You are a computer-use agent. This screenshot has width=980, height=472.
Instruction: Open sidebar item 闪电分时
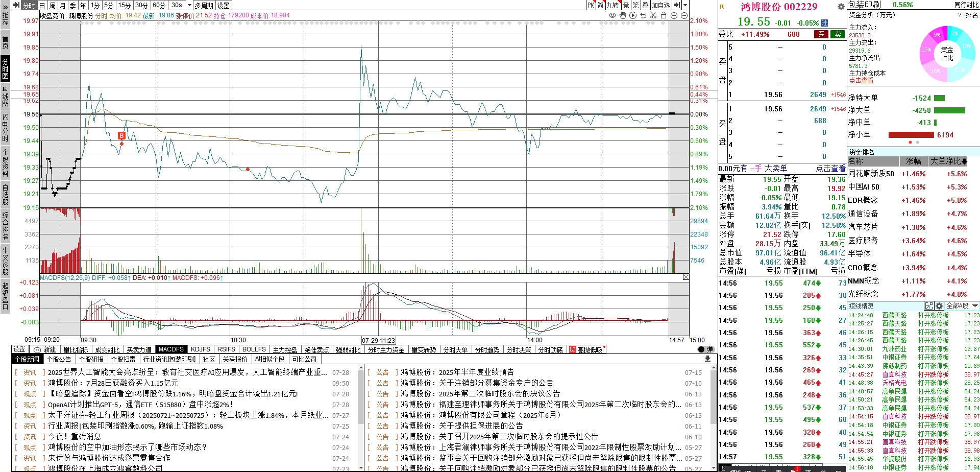point(5,127)
